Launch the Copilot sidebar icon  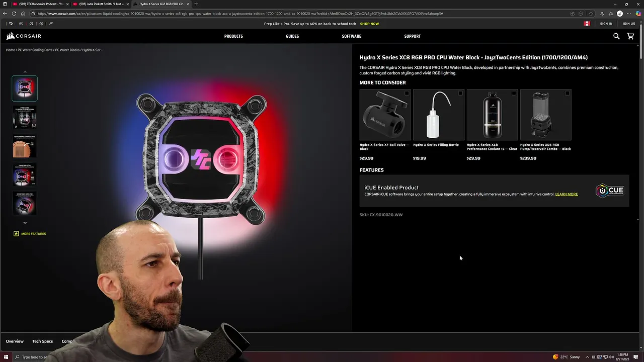(638, 14)
